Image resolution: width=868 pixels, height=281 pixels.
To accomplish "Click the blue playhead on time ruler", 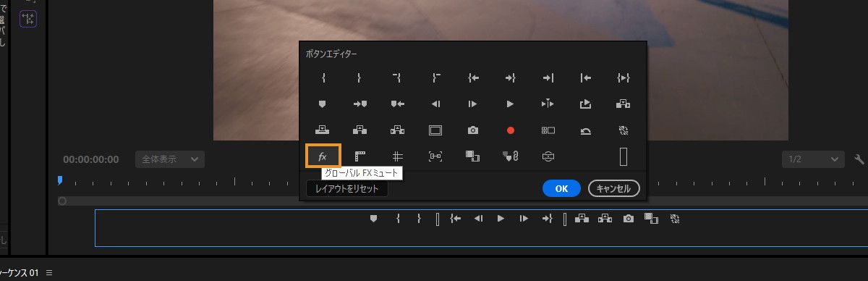I will coord(60,180).
